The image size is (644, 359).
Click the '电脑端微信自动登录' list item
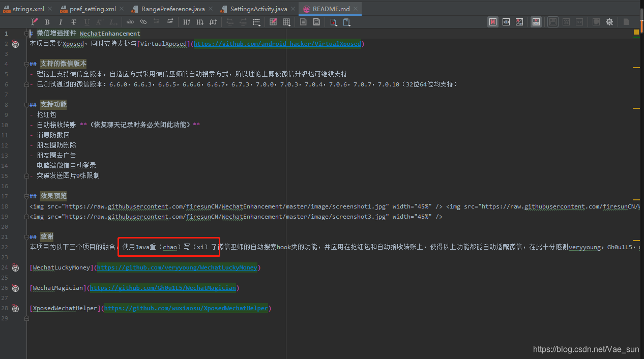click(66, 166)
